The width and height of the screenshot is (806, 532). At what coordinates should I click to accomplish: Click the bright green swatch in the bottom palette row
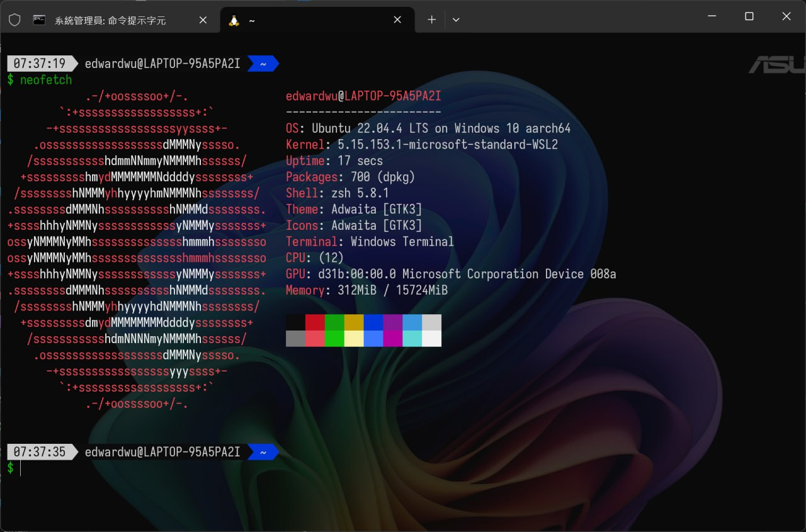point(334,339)
